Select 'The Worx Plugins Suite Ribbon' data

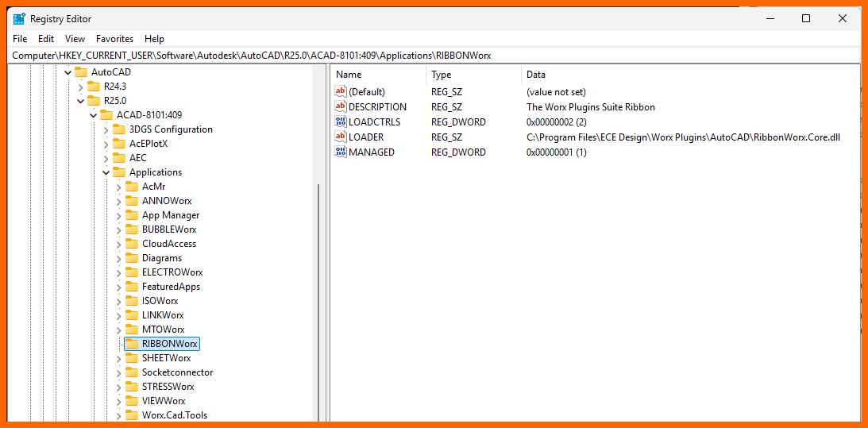tap(591, 107)
